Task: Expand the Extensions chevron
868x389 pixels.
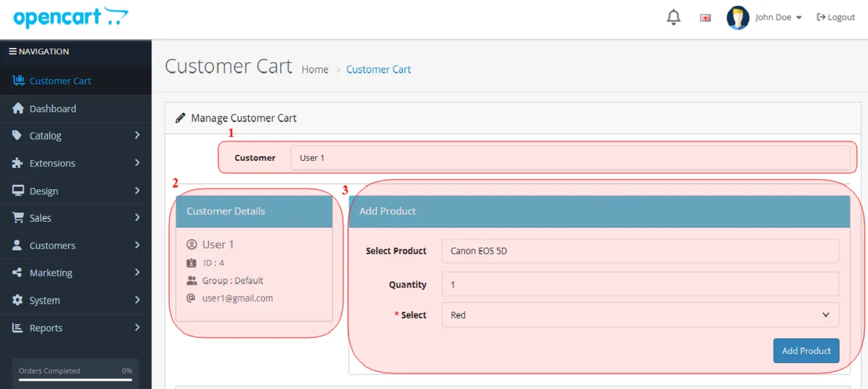Action: pyautogui.click(x=137, y=163)
